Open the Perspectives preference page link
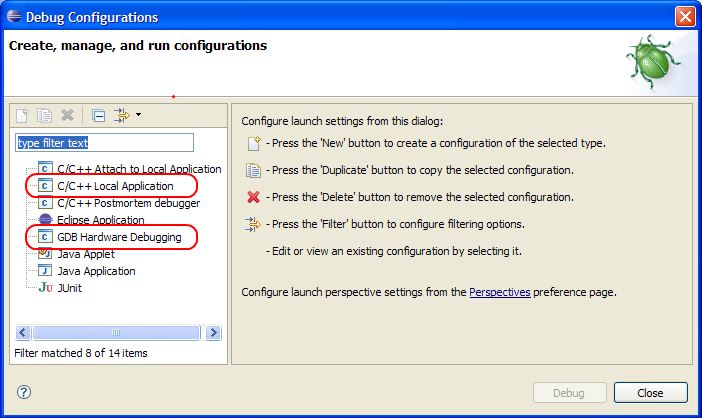The width and height of the screenshot is (702, 418). tap(500, 292)
